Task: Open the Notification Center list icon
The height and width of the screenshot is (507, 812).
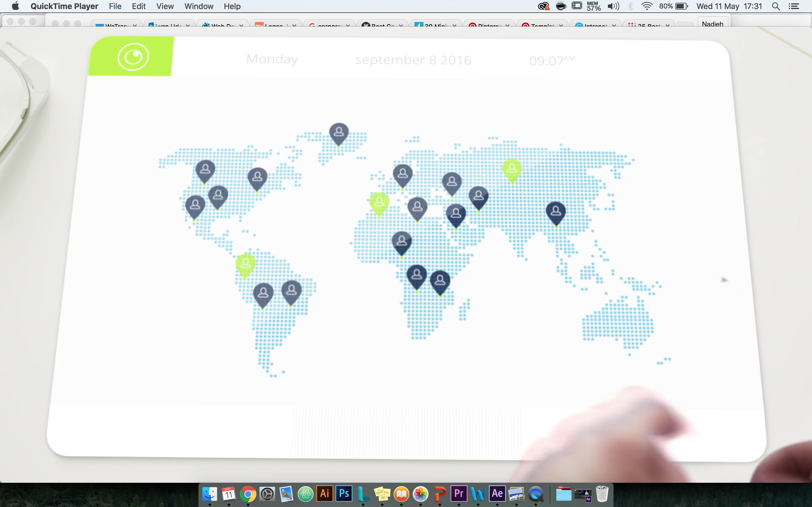Action: point(794,6)
